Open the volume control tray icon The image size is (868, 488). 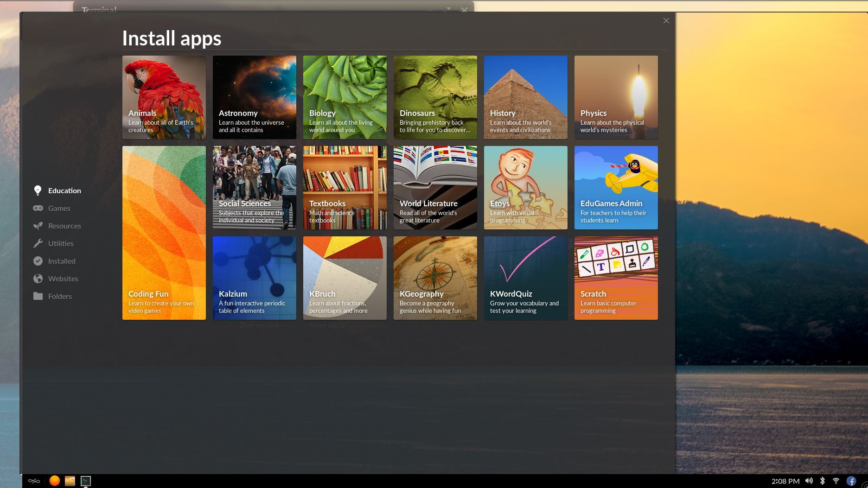tap(809, 481)
